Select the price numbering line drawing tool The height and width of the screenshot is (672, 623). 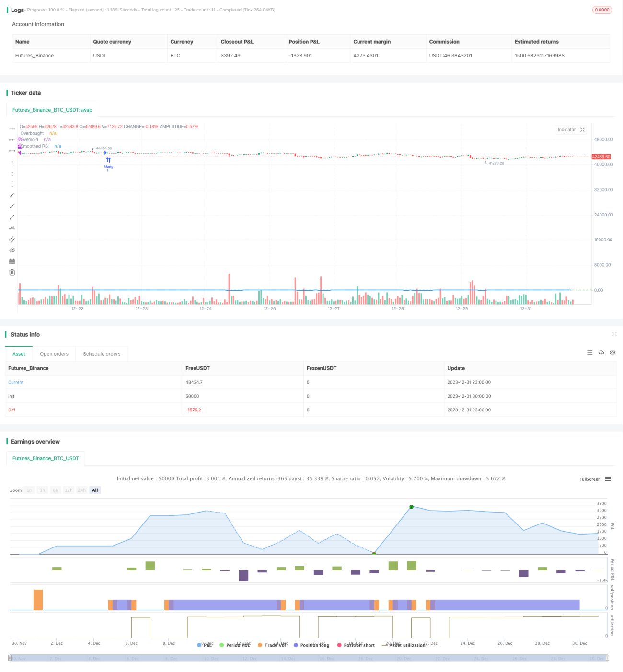[x=12, y=228]
